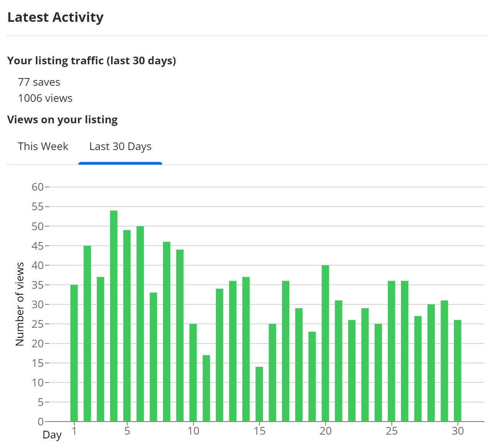Screen dimensions: 494x448
Task: Click the Views on your listing heading
Action: (x=62, y=120)
